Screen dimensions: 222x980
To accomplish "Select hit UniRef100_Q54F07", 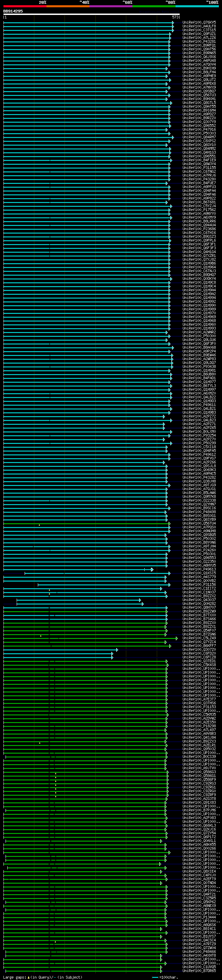I will tap(199, 630).
